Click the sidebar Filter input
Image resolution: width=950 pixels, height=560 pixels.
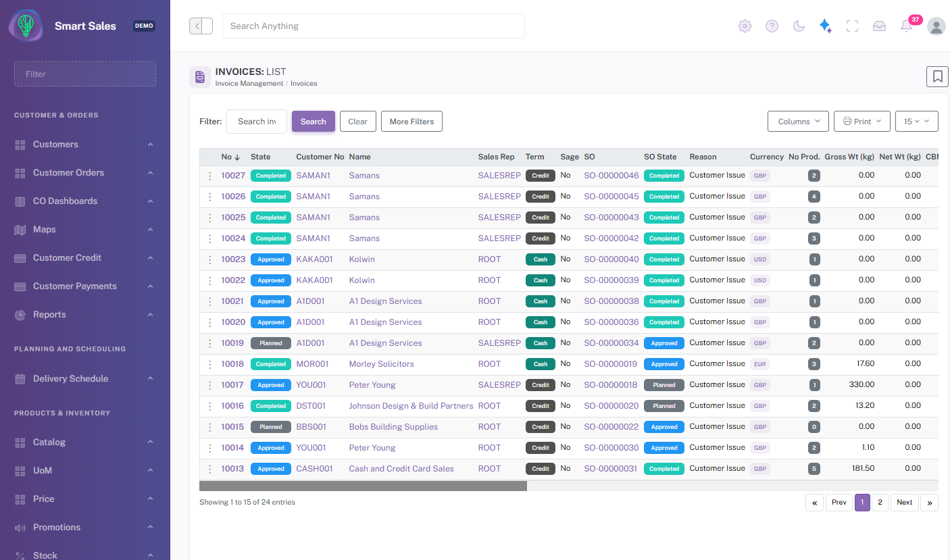85,74
